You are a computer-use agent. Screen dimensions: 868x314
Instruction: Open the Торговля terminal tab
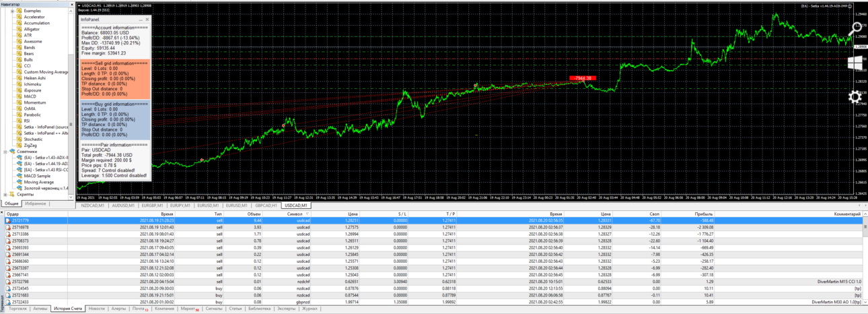click(x=17, y=309)
